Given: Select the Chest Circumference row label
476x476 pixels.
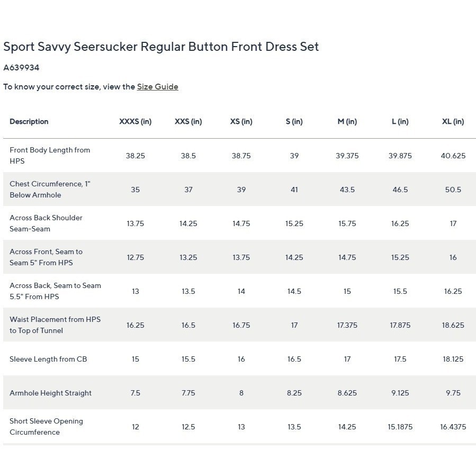Looking at the screenshot, I should click(x=50, y=190).
